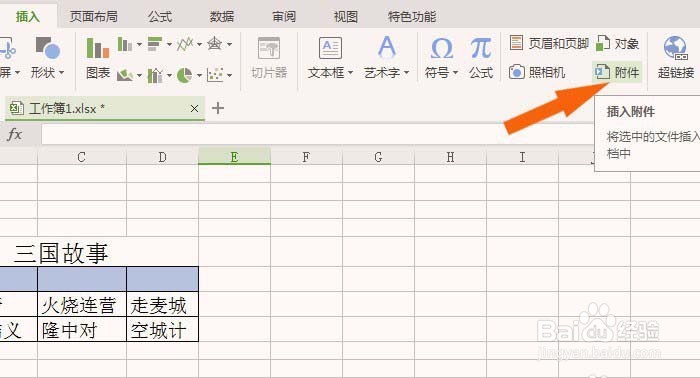Image resolution: width=700 pixels, height=378 pixels.
Task: Pick the line chart type icon
Action: tap(185, 44)
